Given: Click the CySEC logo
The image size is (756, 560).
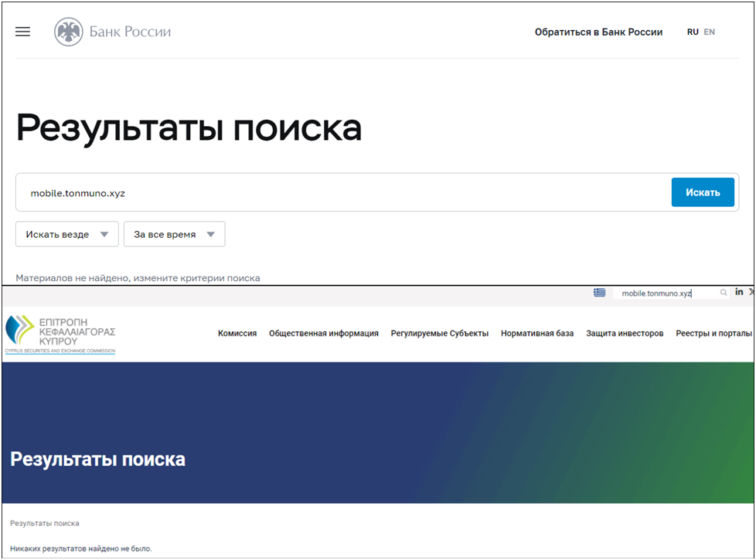Looking at the screenshot, I should [60, 334].
